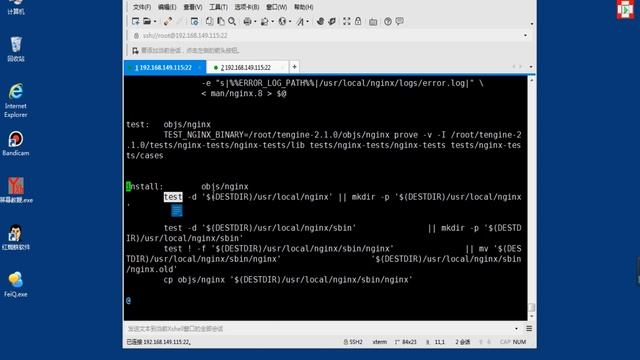Screen dimensions: 640x360
Task: Click the second swirl (Xagent) toolbar icon
Action: click(x=332, y=21)
